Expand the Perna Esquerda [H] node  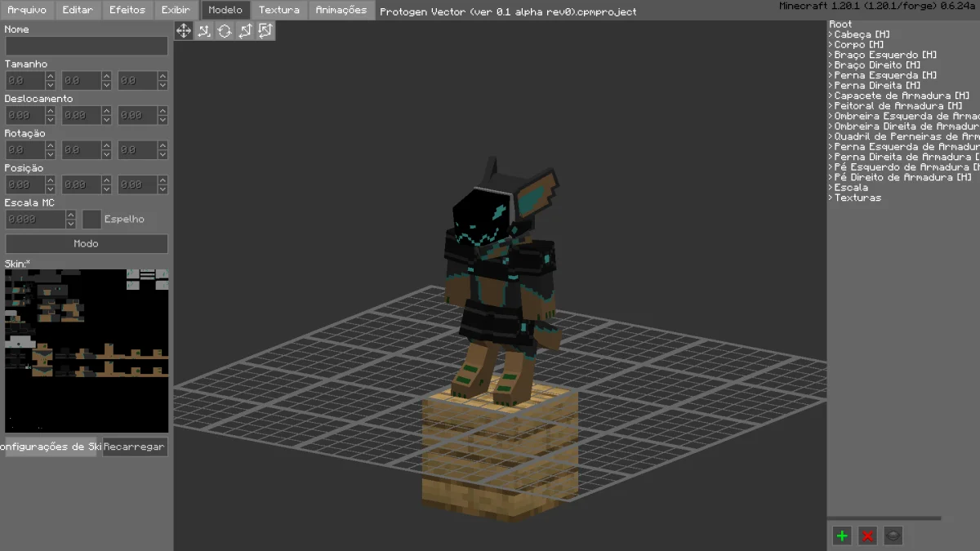pyautogui.click(x=831, y=75)
